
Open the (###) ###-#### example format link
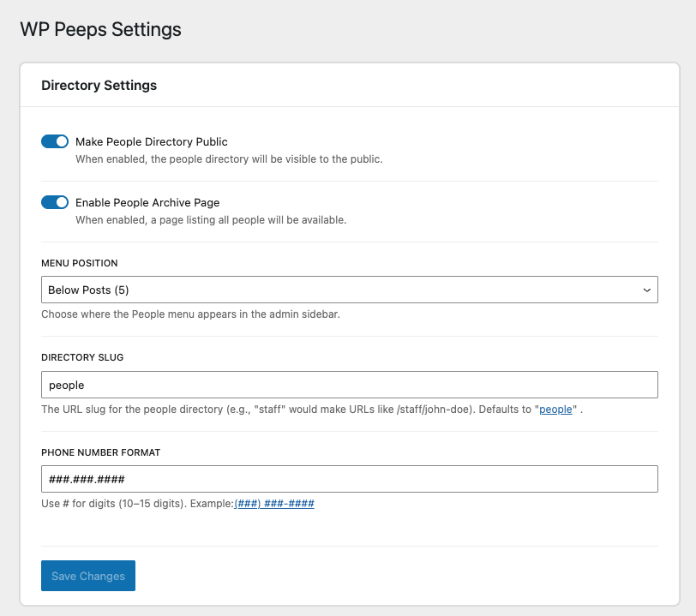pos(273,504)
